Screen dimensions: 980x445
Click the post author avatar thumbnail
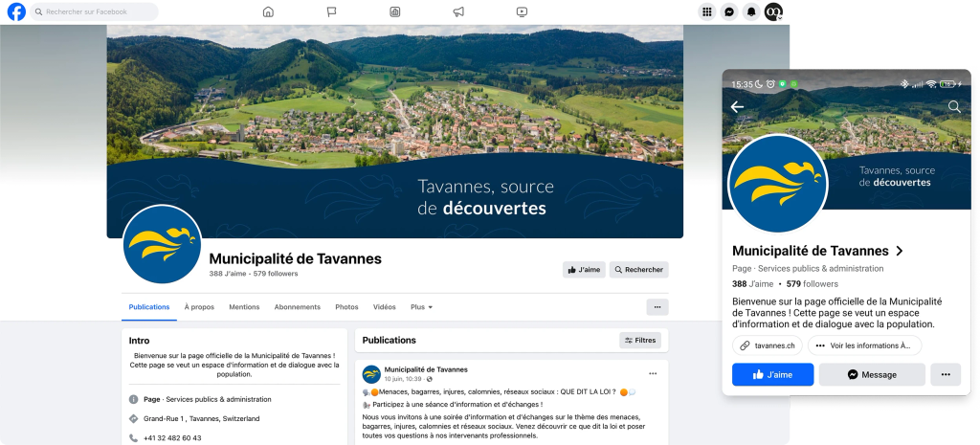tap(372, 374)
